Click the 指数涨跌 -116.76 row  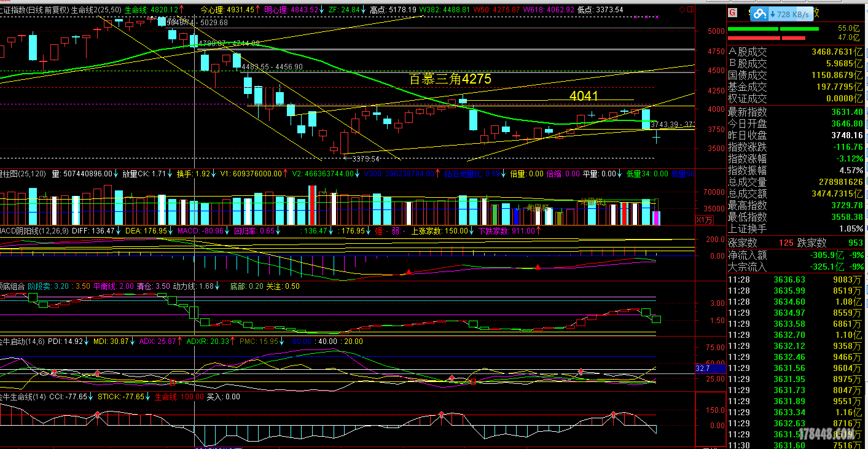coord(796,147)
